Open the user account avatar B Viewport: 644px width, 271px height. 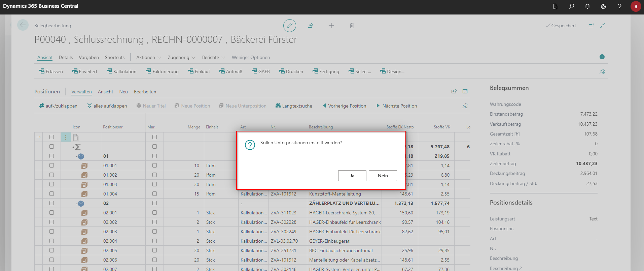tap(636, 6)
